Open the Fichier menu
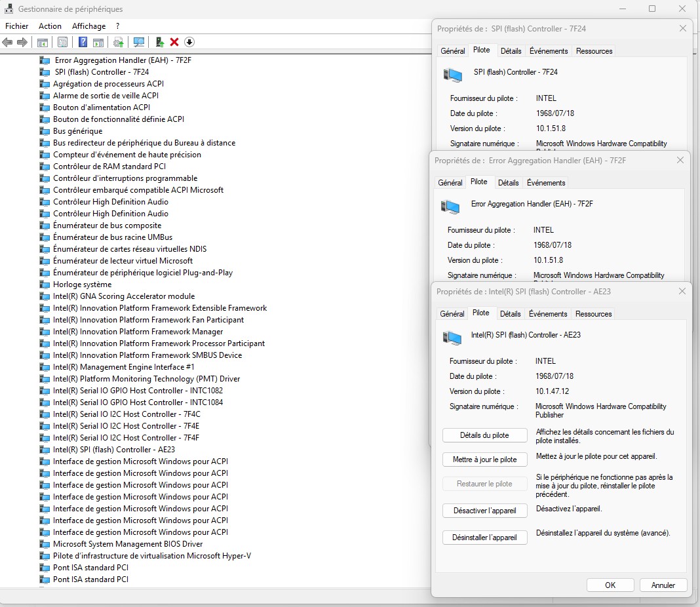This screenshot has width=700, height=607. [x=17, y=26]
